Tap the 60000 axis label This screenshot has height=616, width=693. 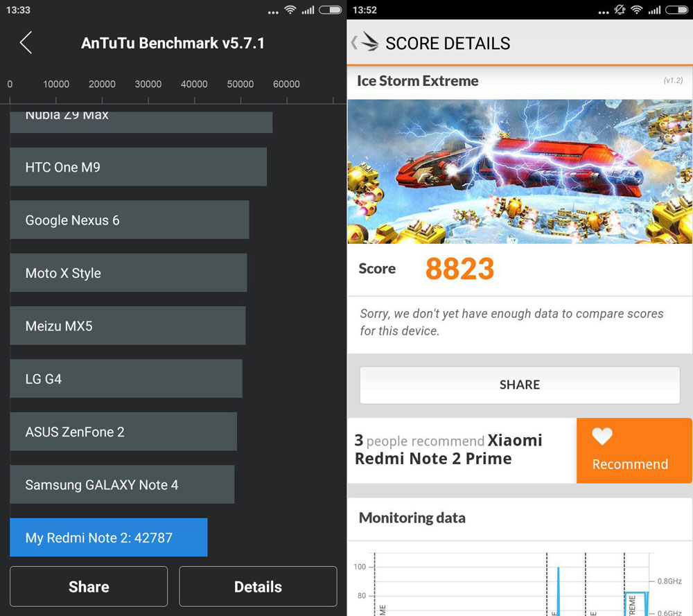(286, 84)
